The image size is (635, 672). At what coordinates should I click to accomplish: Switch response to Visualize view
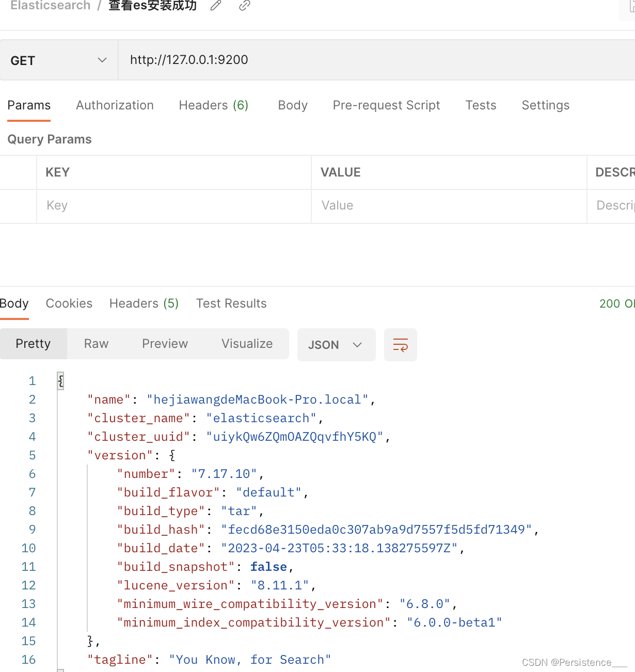[247, 344]
